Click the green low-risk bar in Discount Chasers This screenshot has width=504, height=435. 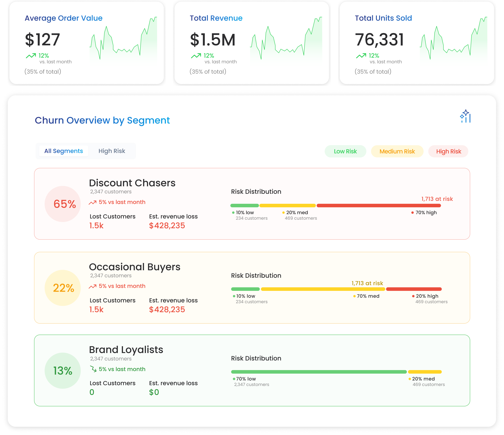245,206
